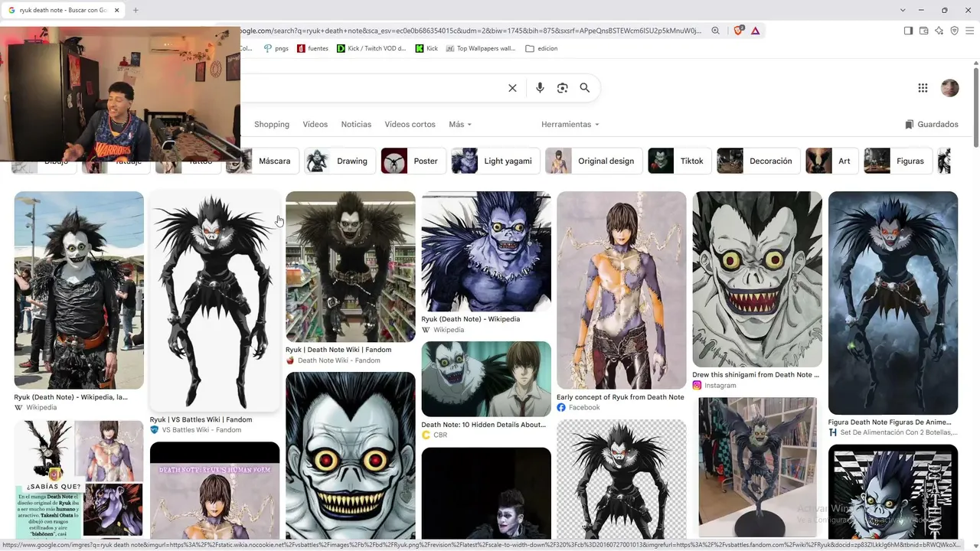Click the Early concept of Ryuk caption

pos(620,397)
